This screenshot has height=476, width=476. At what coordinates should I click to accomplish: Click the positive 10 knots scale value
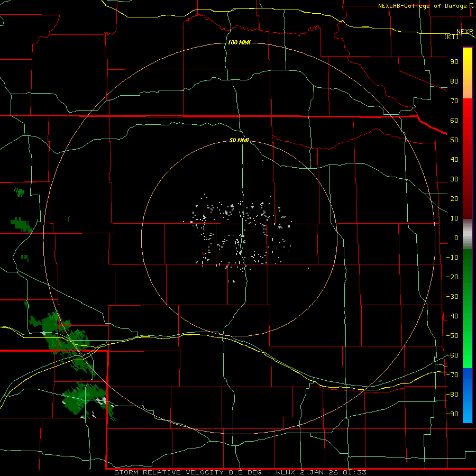[x=454, y=218]
